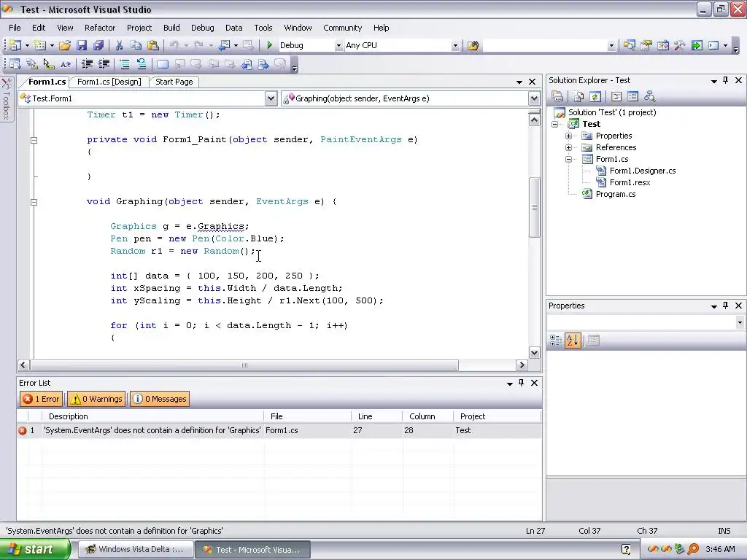This screenshot has height=560, width=747.
Task: Click the Open File folder icon
Action: [x=65, y=45]
